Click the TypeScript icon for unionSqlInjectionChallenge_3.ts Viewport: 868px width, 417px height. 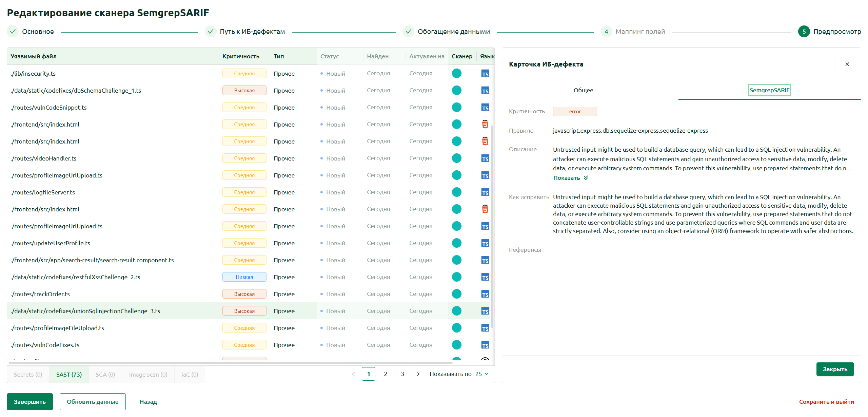click(x=485, y=311)
